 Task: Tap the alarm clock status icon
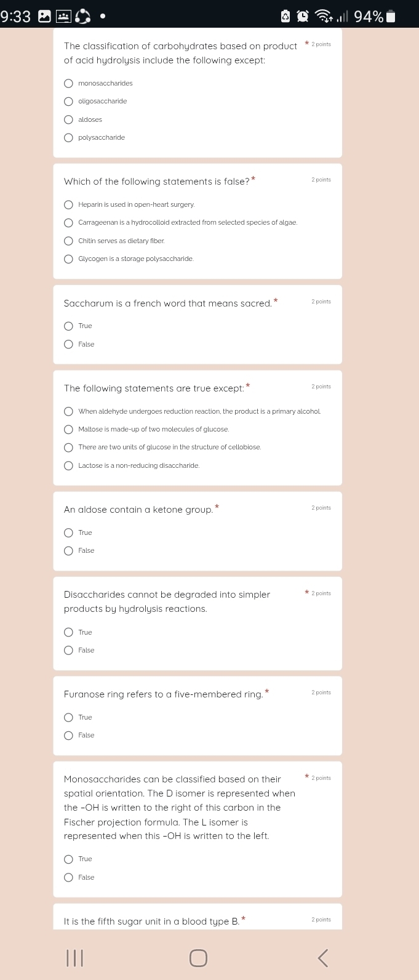(303, 17)
